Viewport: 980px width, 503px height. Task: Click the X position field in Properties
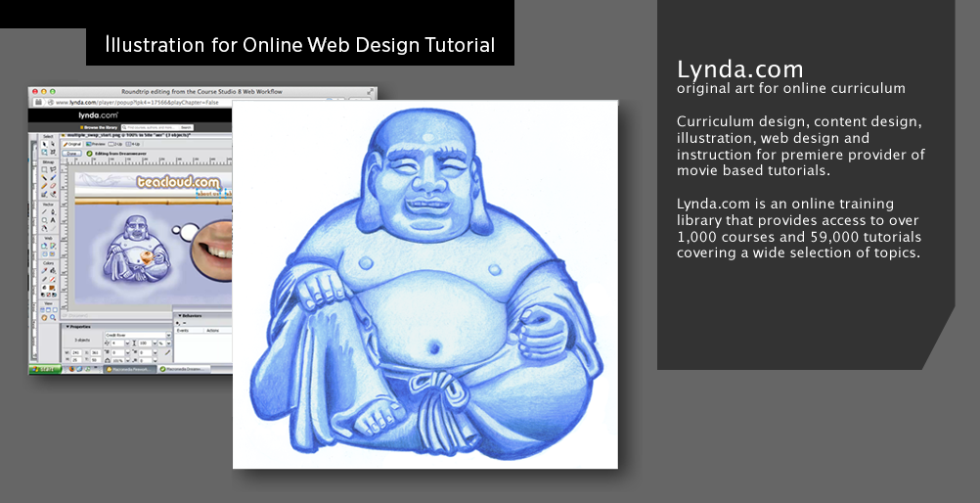tap(96, 353)
